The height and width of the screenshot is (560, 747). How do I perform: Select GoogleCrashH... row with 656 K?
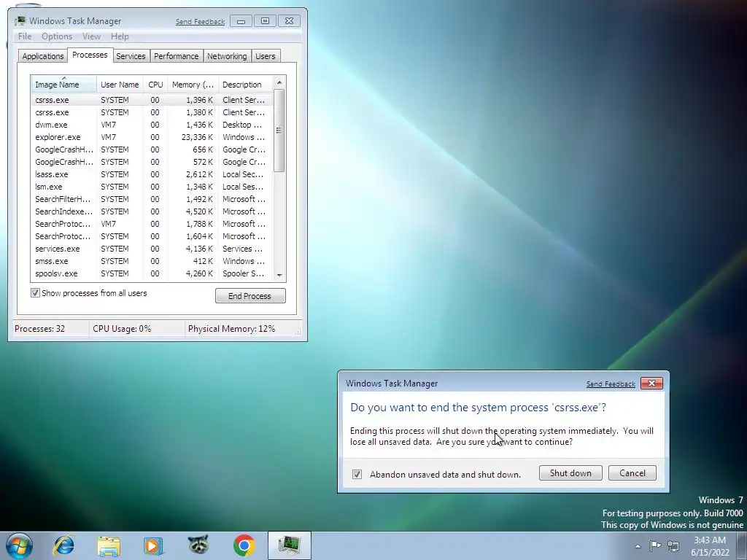(x=152, y=149)
